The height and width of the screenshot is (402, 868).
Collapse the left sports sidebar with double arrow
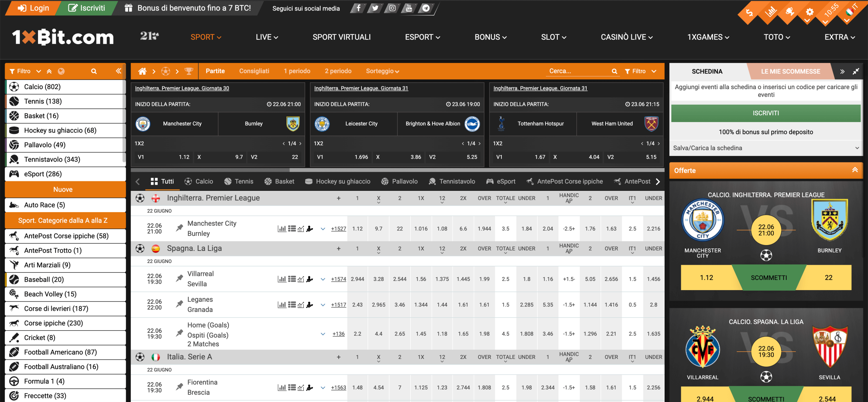point(118,71)
